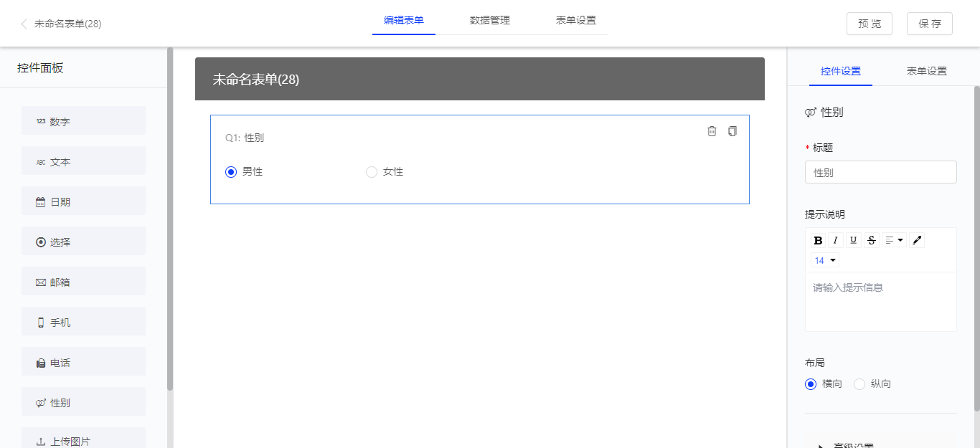
Task: Open text alignment dropdown
Action: point(894,240)
